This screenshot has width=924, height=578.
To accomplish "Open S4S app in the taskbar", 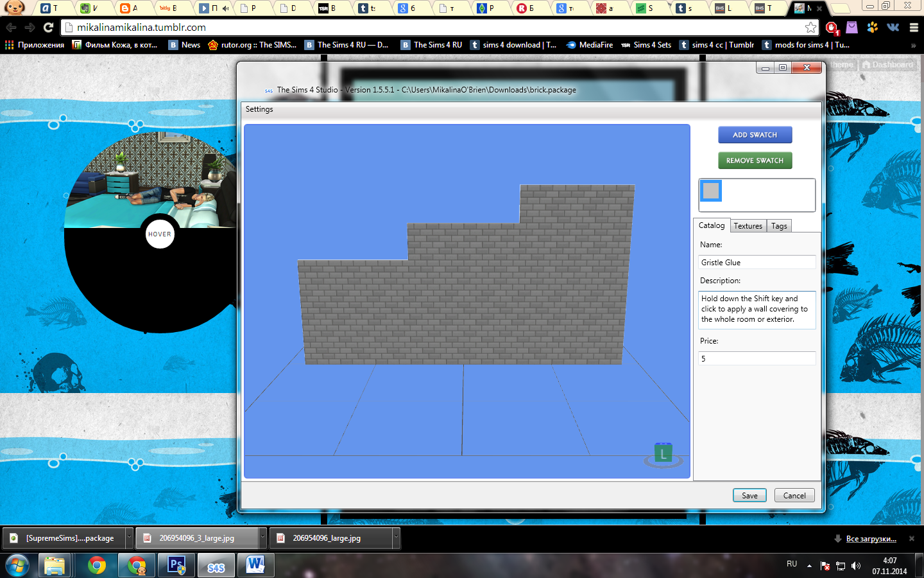I will tap(216, 566).
